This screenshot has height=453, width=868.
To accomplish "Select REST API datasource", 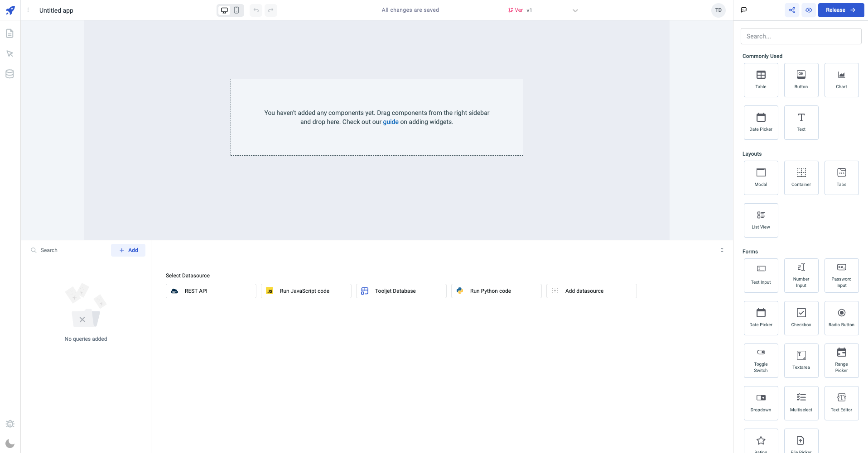I will tap(211, 291).
